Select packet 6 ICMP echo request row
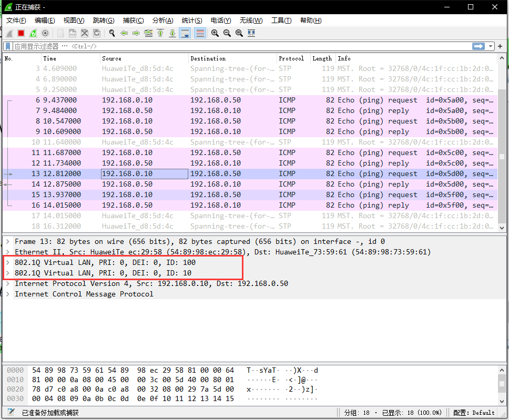The height and width of the screenshot is (420, 509). 250,100
